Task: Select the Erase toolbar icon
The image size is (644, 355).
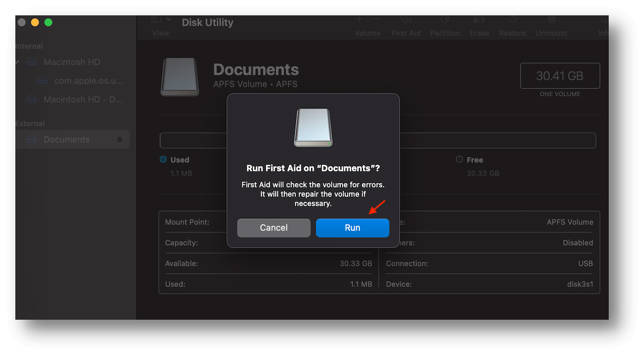Action: coord(479,20)
